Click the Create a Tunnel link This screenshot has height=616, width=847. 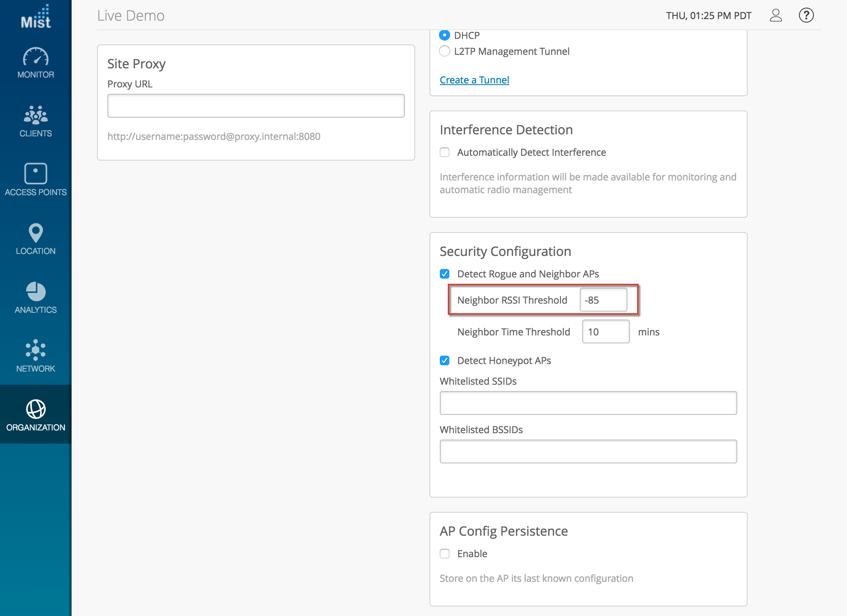point(474,80)
